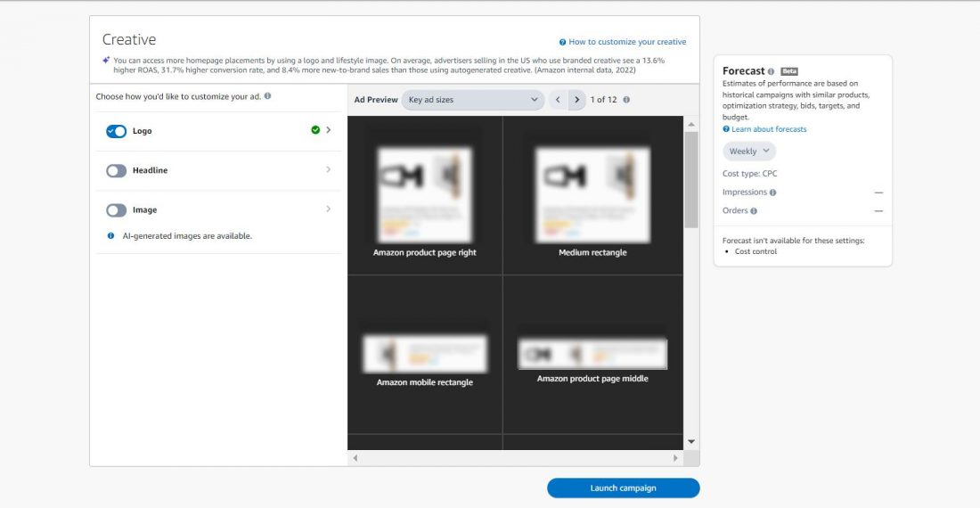Image resolution: width=980 pixels, height=508 pixels.
Task: Click the AI-generated images info icon
Action: tap(110, 236)
